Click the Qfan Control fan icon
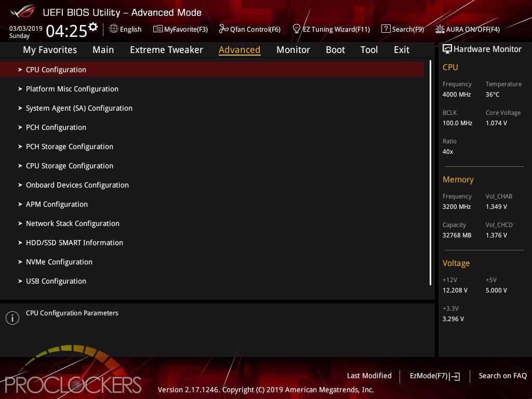This screenshot has width=532, height=399. point(223,29)
